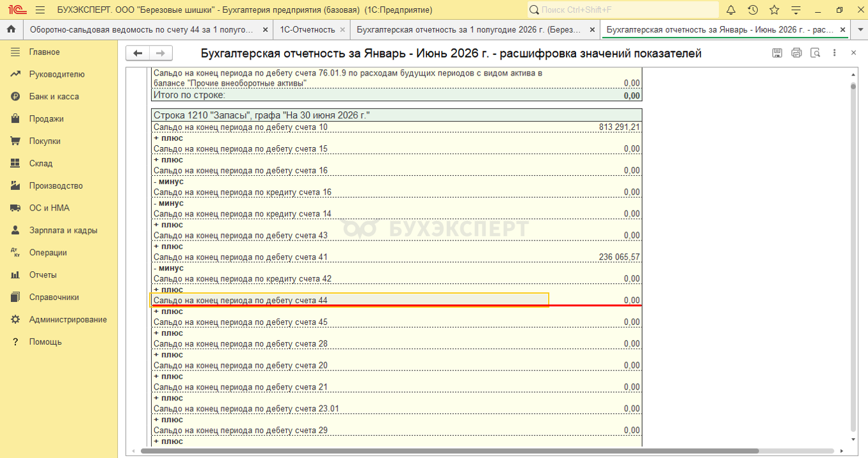Close the 1С-Отчетность tab
The height and width of the screenshot is (458, 868).
[x=343, y=30]
